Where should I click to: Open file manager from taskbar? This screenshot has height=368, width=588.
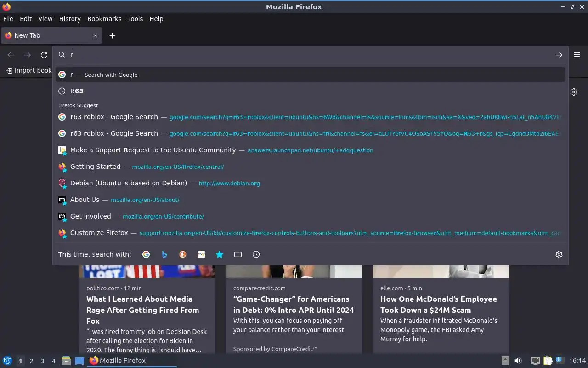coord(66,361)
